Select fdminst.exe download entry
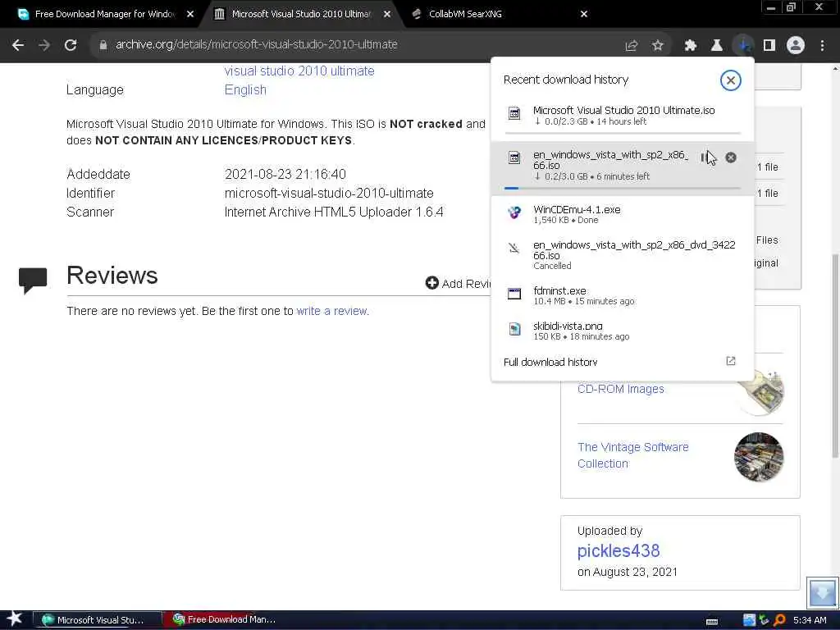This screenshot has height=630, width=840. click(x=623, y=295)
